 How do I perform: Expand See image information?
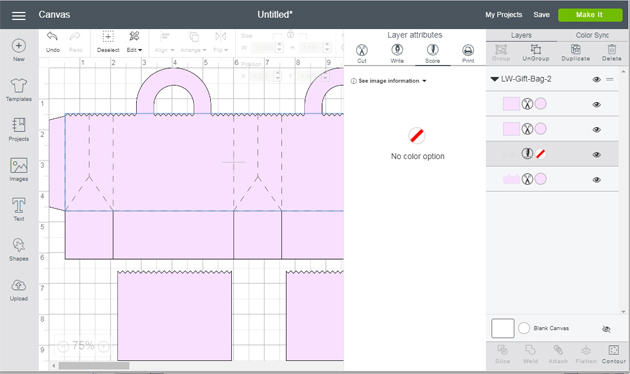click(388, 81)
